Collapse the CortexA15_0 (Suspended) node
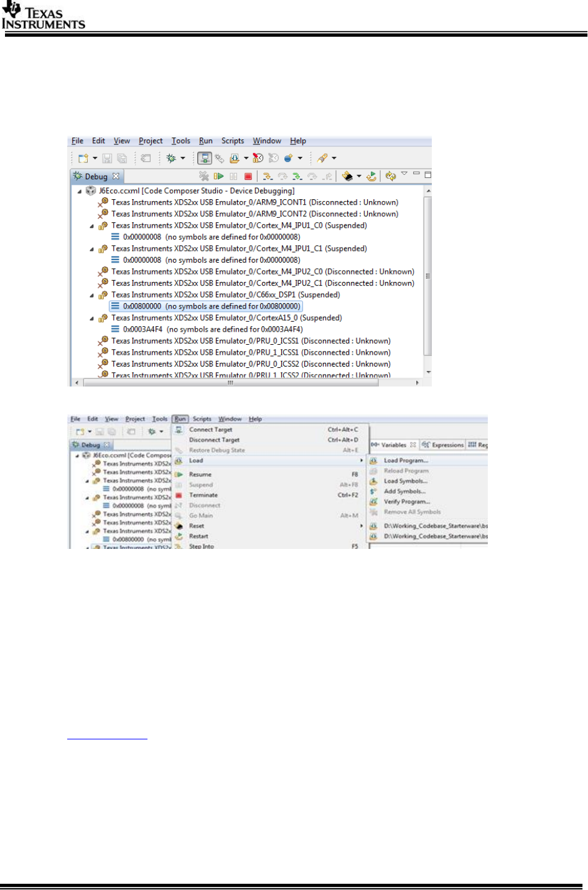This screenshot has height=890, width=588. click(92, 318)
